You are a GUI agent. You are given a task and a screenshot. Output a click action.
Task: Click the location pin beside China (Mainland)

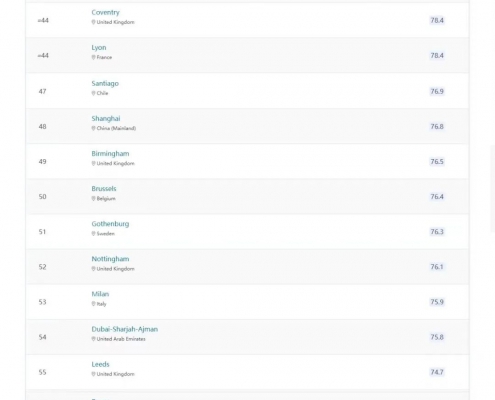click(x=93, y=128)
